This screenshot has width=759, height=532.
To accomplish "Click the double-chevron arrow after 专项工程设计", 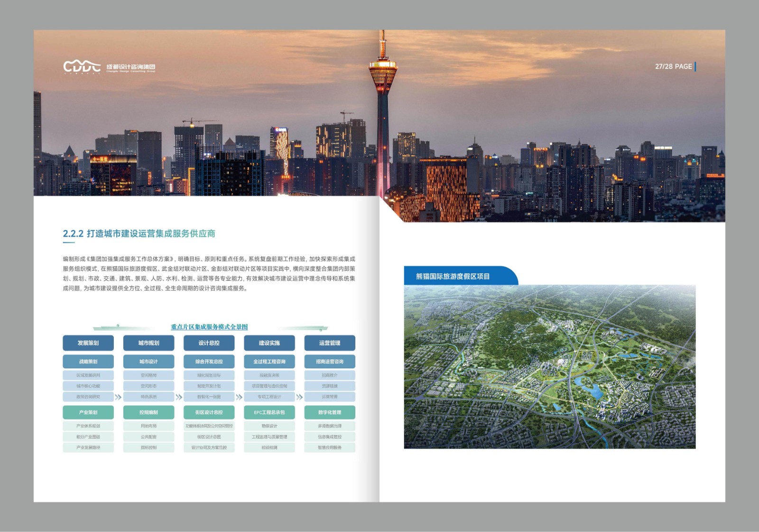I will [x=299, y=397].
